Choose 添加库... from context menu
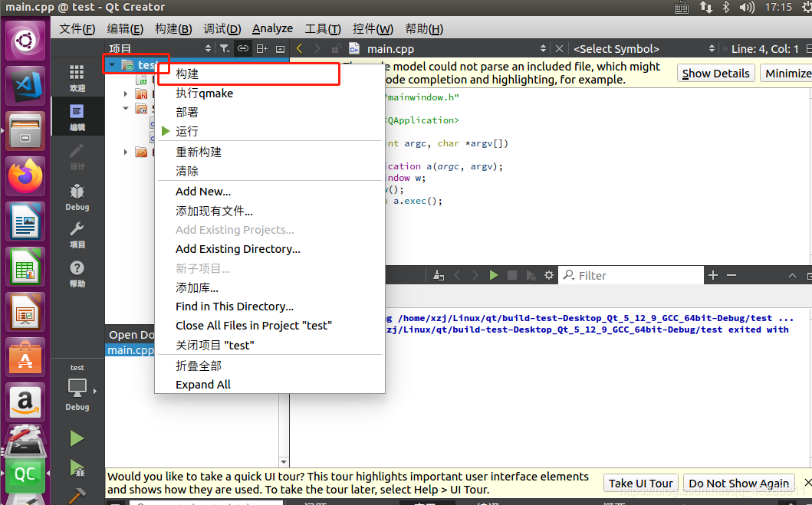Image resolution: width=812 pixels, height=505 pixels. [x=269, y=287]
